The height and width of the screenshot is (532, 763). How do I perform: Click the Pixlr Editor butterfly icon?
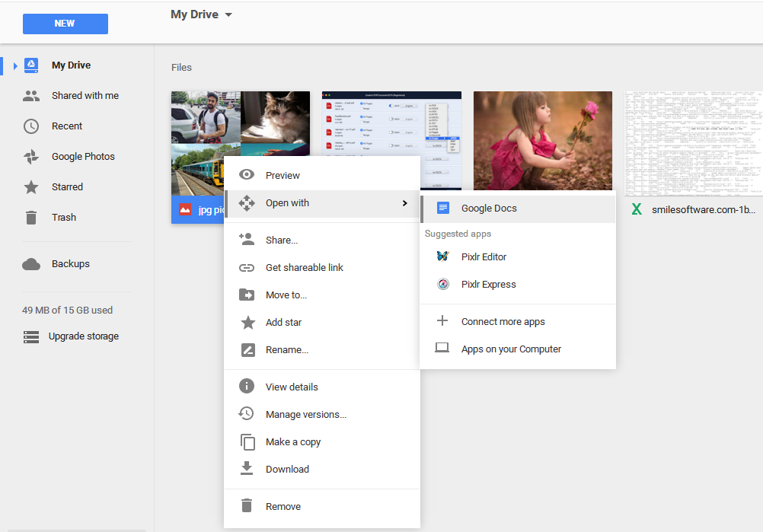coord(442,257)
